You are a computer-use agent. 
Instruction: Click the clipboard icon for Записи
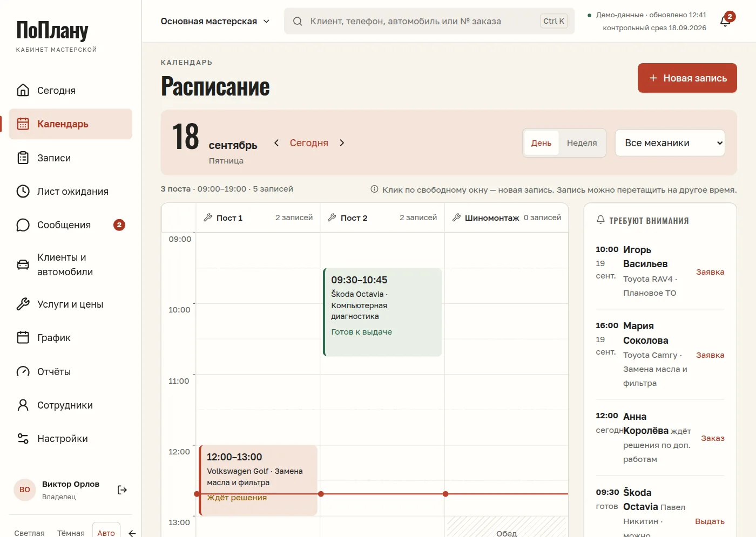pyautogui.click(x=23, y=158)
